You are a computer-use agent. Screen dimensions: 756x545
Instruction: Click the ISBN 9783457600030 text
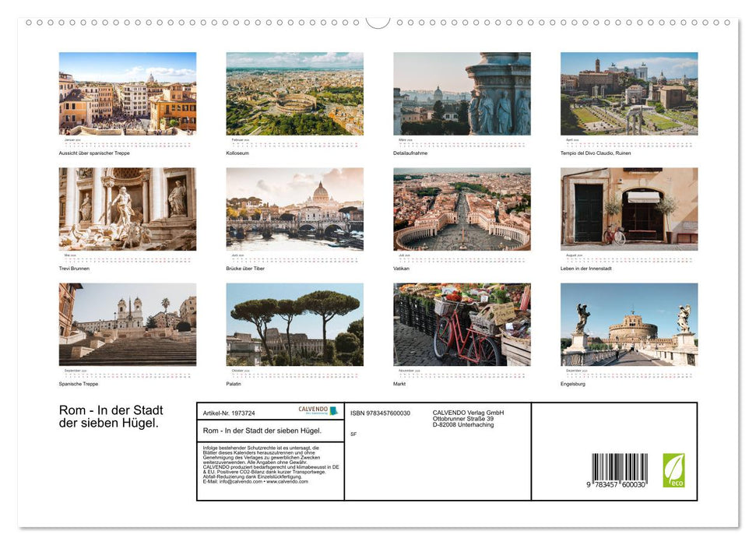pos(380,413)
